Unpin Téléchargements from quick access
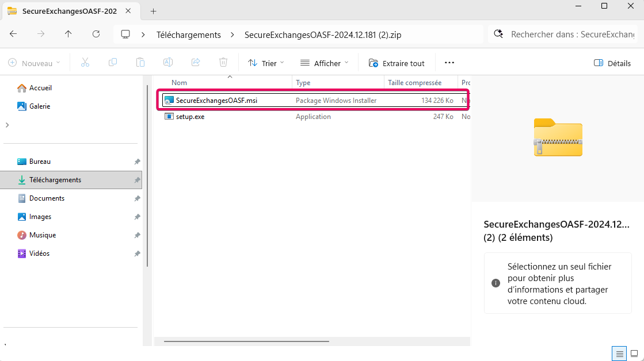The width and height of the screenshot is (644, 361). click(x=137, y=180)
